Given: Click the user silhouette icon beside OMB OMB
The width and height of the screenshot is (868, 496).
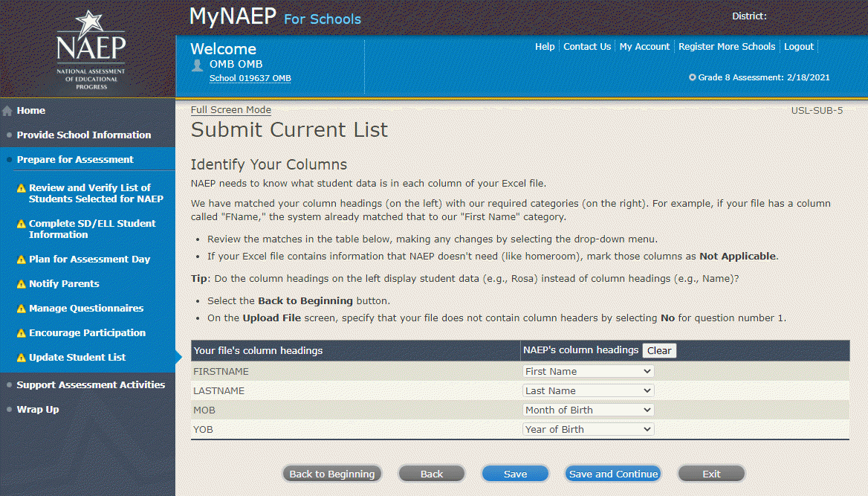Looking at the screenshot, I should 197,65.
